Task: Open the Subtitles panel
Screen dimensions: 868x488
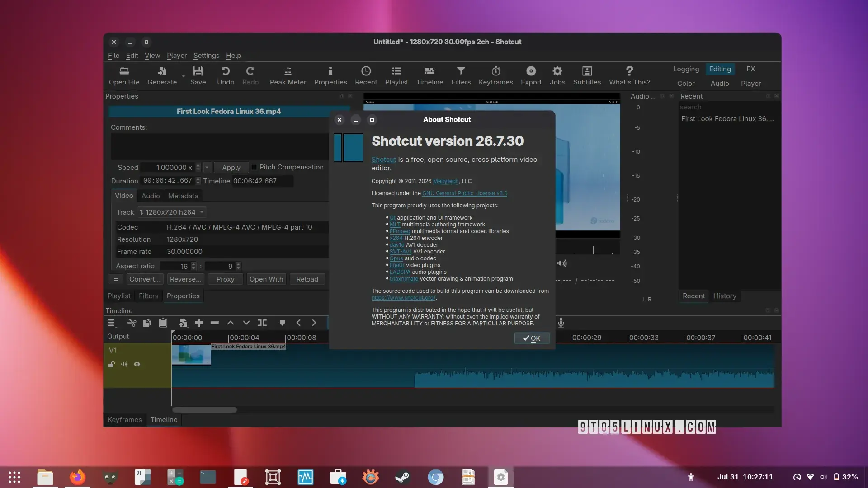Action: click(x=587, y=76)
